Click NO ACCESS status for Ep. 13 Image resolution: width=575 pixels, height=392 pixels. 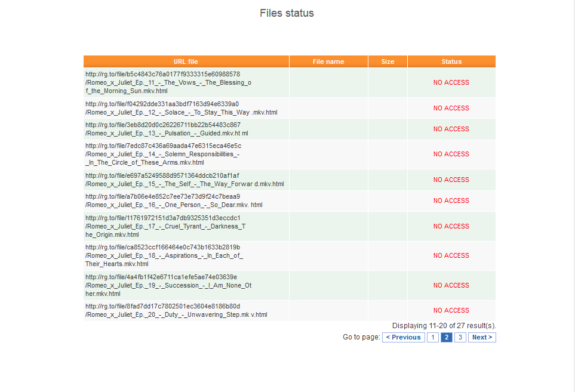451,129
